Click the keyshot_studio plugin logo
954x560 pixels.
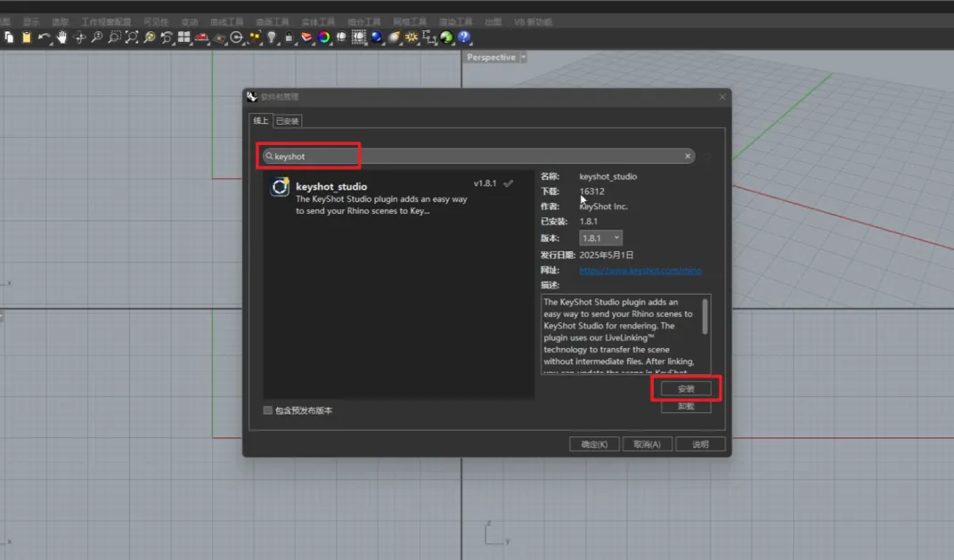pos(280,187)
